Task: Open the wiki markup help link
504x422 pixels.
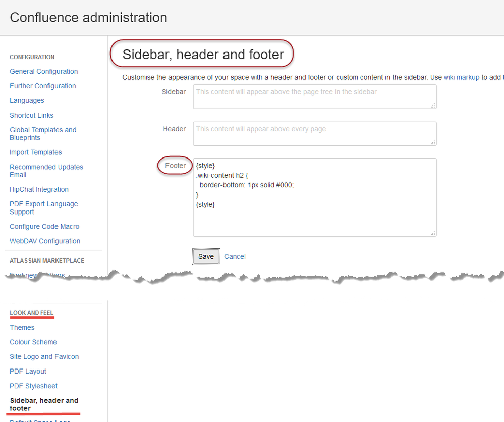Action: tap(462, 77)
